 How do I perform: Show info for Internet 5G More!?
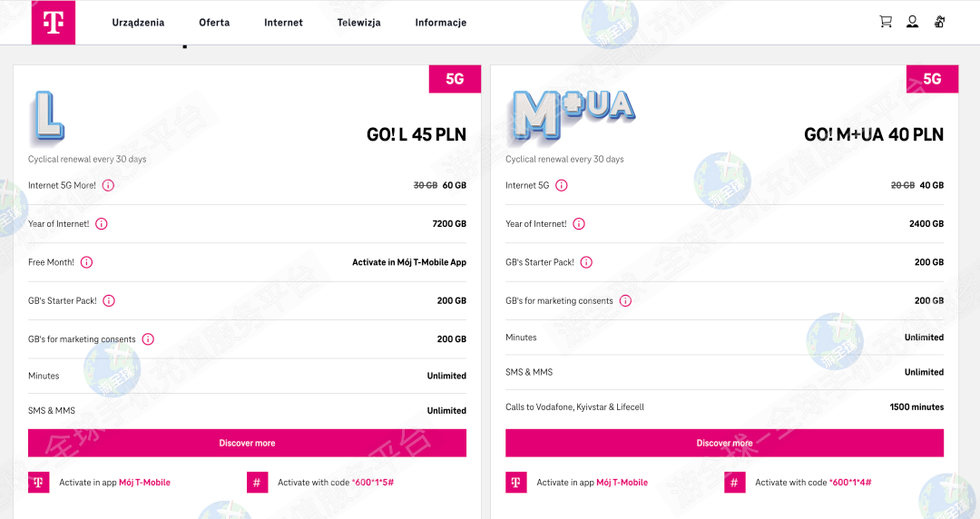(x=108, y=185)
